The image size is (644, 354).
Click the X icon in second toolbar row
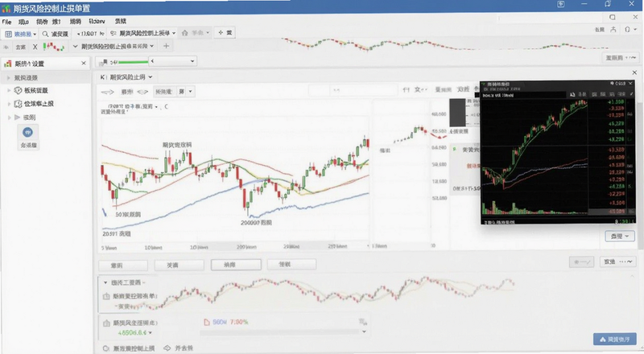click(x=35, y=47)
